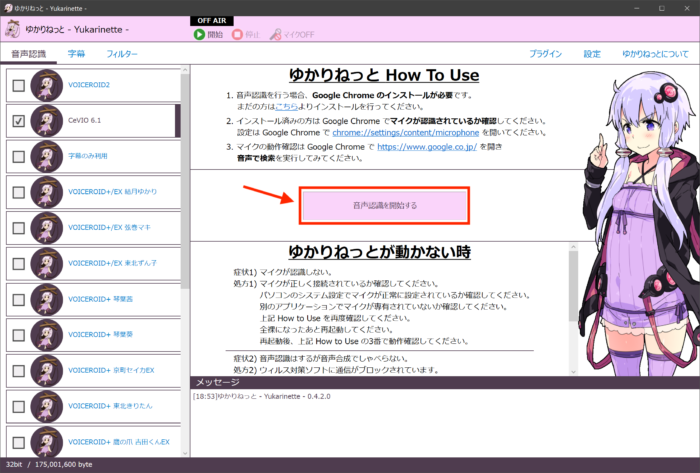This screenshot has width=700, height=473.
Task: Click avatar icon of VOICEROID+ 東北きりたん
Action: pos(47,406)
